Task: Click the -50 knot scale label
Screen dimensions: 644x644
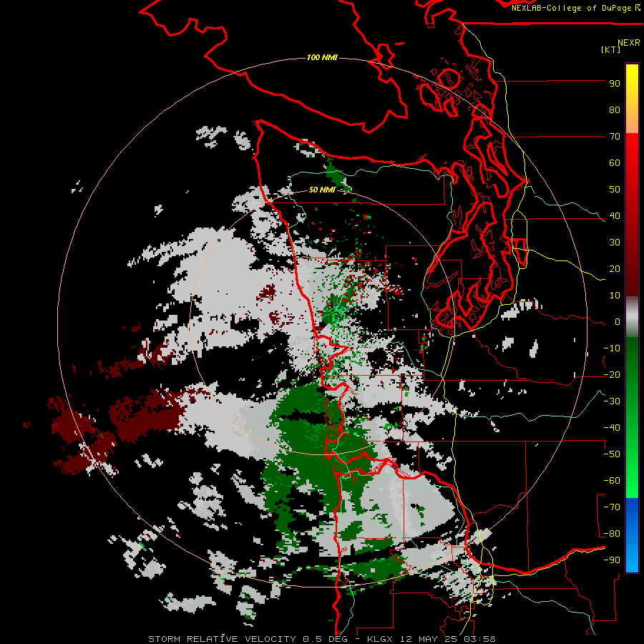Action: coord(612,454)
